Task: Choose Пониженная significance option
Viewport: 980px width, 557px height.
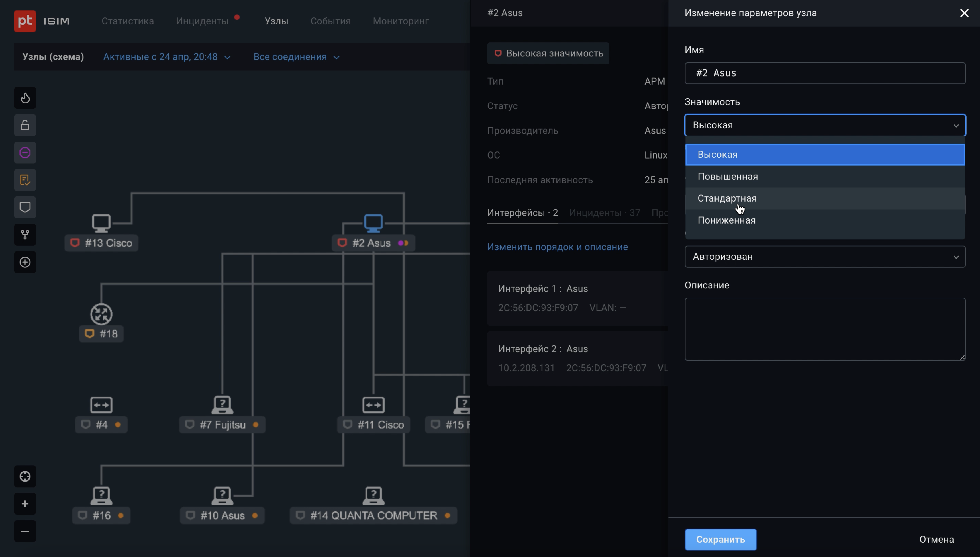Action: point(726,220)
